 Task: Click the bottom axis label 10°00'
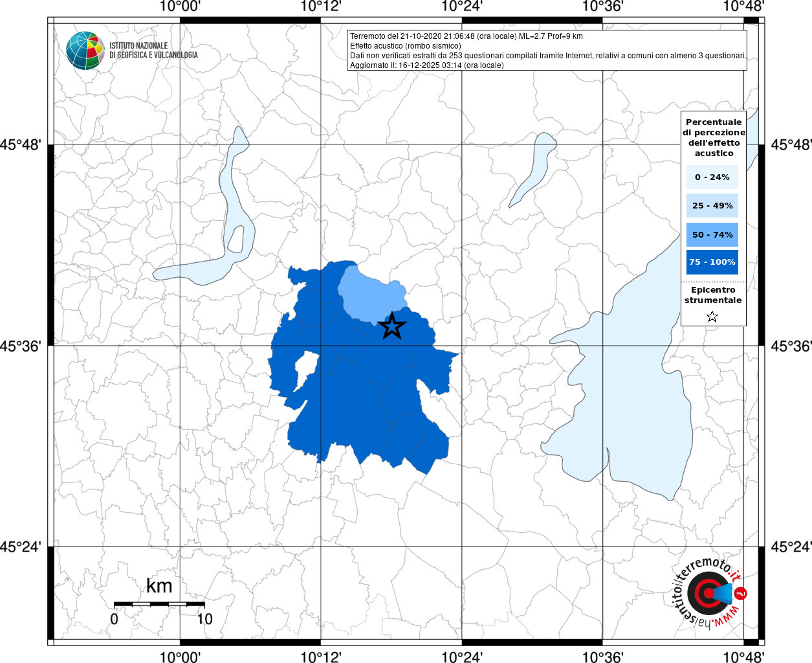pos(179,657)
